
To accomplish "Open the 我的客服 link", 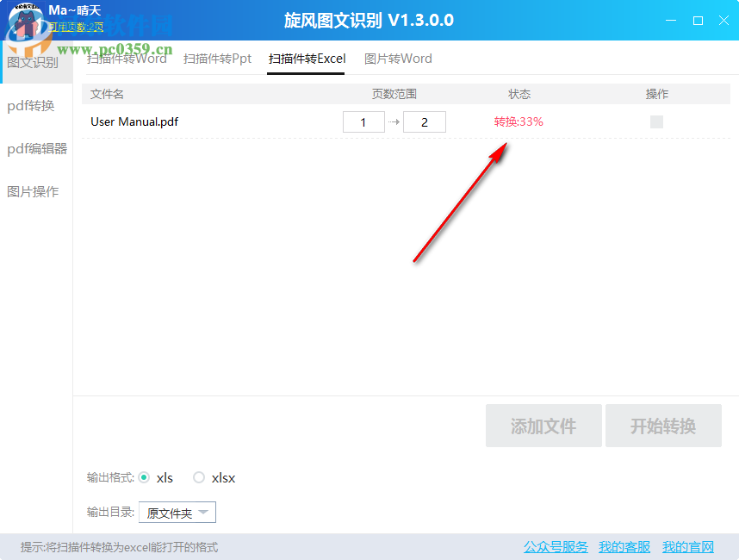I will [624, 546].
